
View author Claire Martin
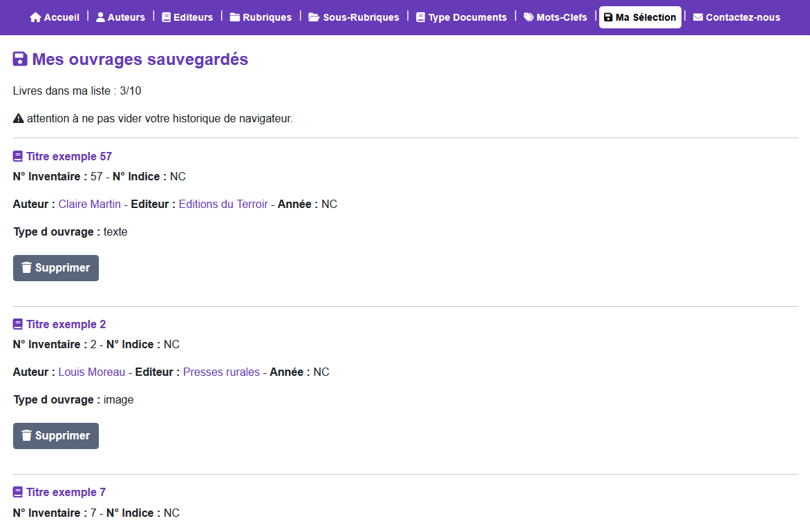(90, 205)
